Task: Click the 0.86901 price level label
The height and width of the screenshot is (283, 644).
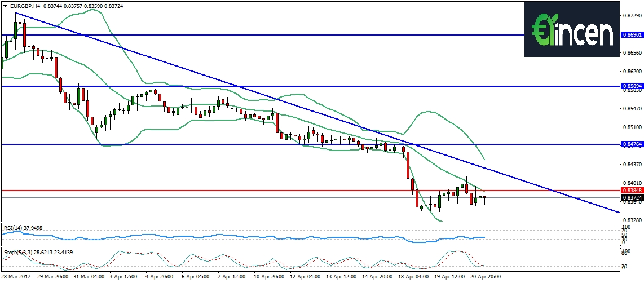Action: coord(632,35)
